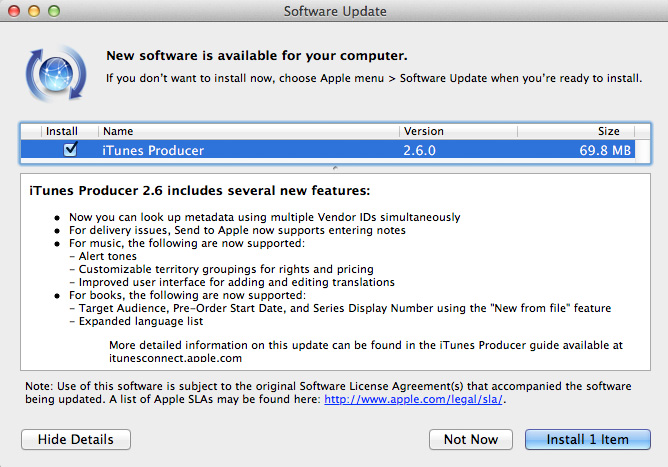Click the 'New software is available' heading

[x=257, y=56]
